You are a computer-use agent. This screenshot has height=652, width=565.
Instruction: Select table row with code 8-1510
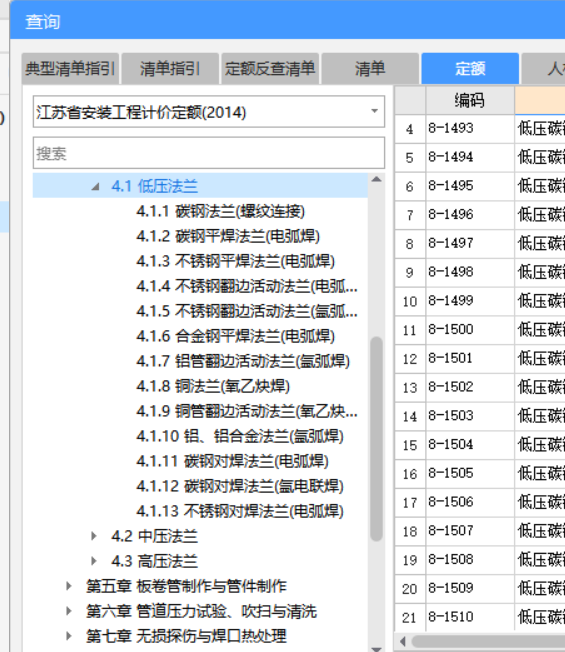[480, 617]
